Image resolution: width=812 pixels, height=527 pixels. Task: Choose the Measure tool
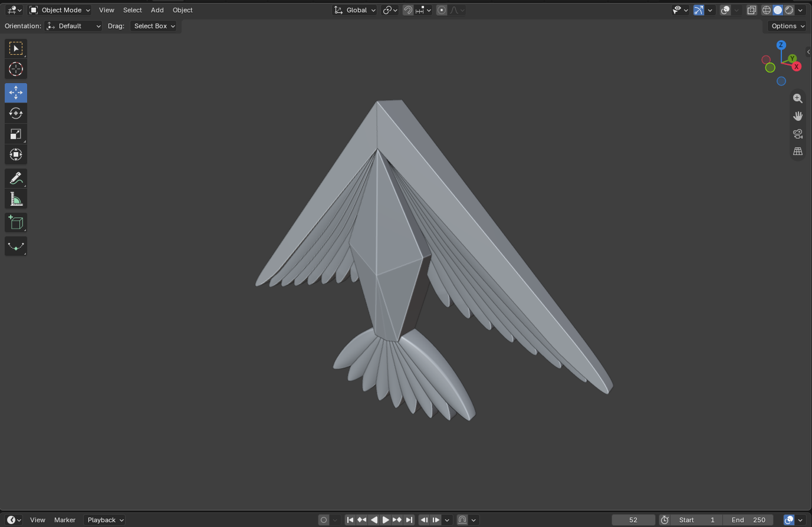(x=16, y=199)
